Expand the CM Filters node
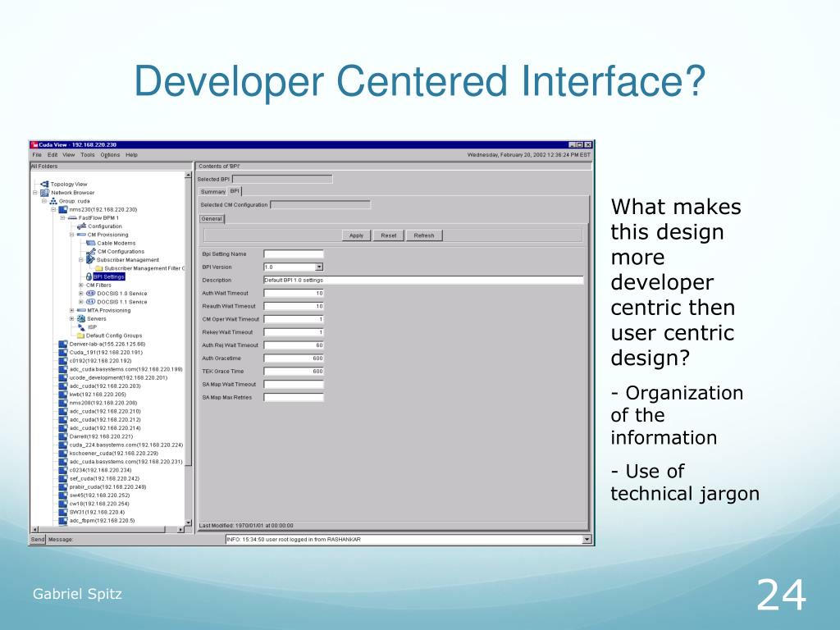The width and height of the screenshot is (840, 630). click(81, 285)
